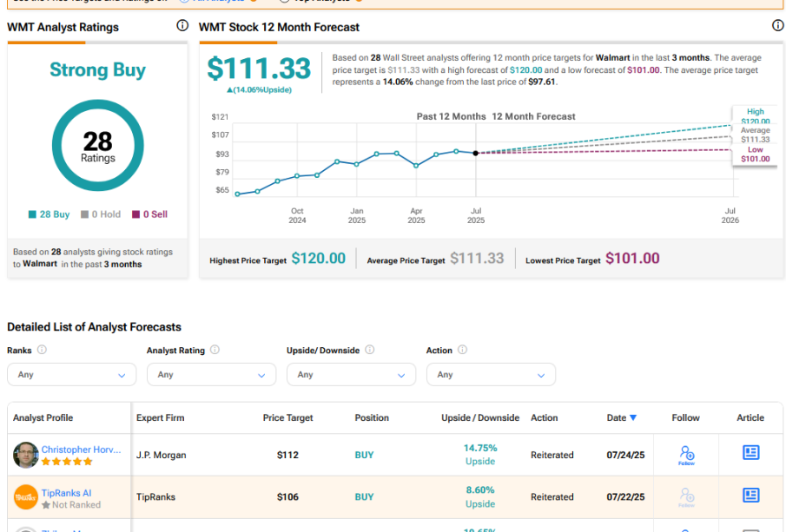This screenshot has height=532, width=786.
Task: Open the Analyst Rating dropdown
Action: (x=211, y=375)
